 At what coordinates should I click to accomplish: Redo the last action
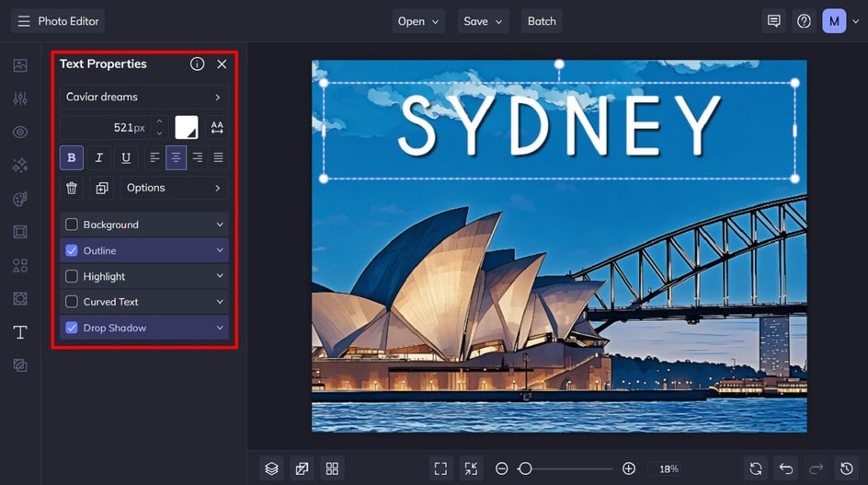(x=816, y=469)
